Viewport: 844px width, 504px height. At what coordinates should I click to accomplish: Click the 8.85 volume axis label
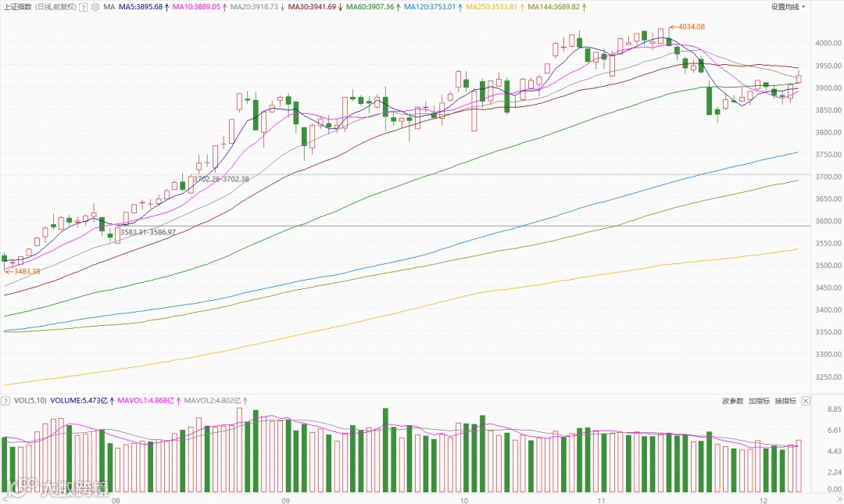835,409
